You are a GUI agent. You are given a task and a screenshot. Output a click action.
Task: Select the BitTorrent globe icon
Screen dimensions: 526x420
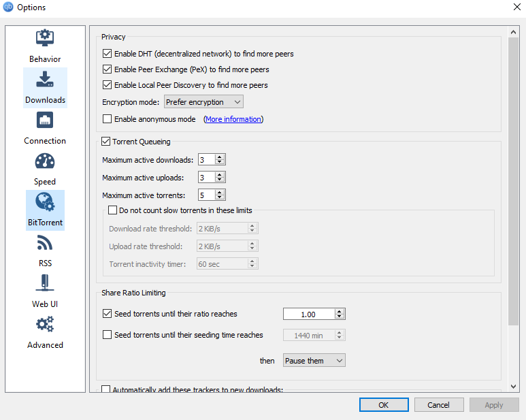click(x=45, y=203)
